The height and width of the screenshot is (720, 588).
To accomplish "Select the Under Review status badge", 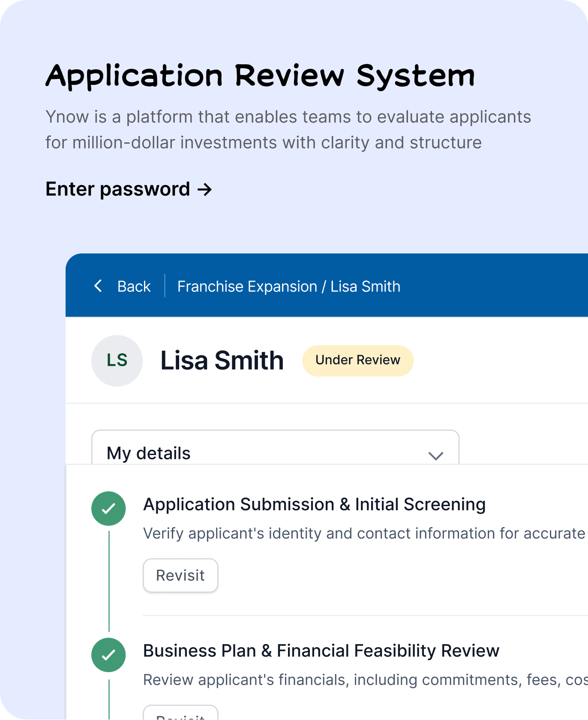I will (358, 361).
